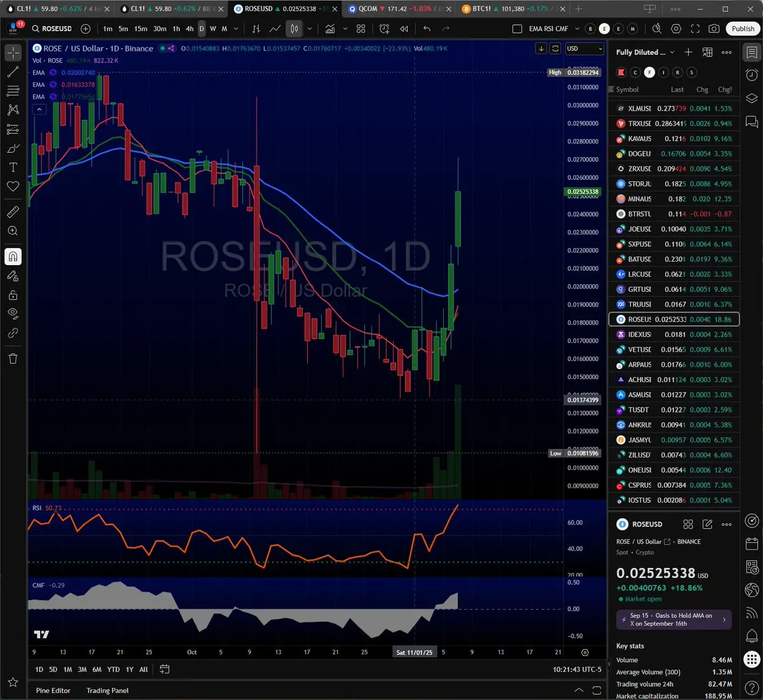The height and width of the screenshot is (700, 763).
Task: Open the calendar panel in right sidebar
Action: (752, 544)
